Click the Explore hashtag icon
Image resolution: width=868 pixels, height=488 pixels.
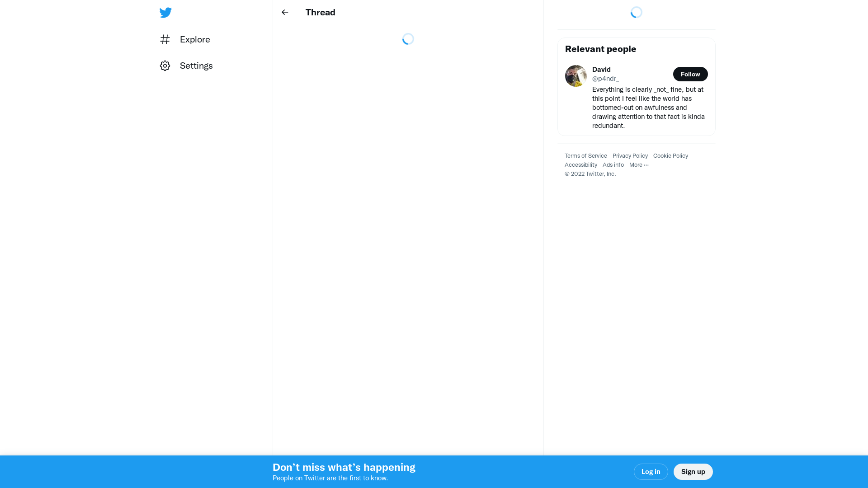[x=165, y=39]
